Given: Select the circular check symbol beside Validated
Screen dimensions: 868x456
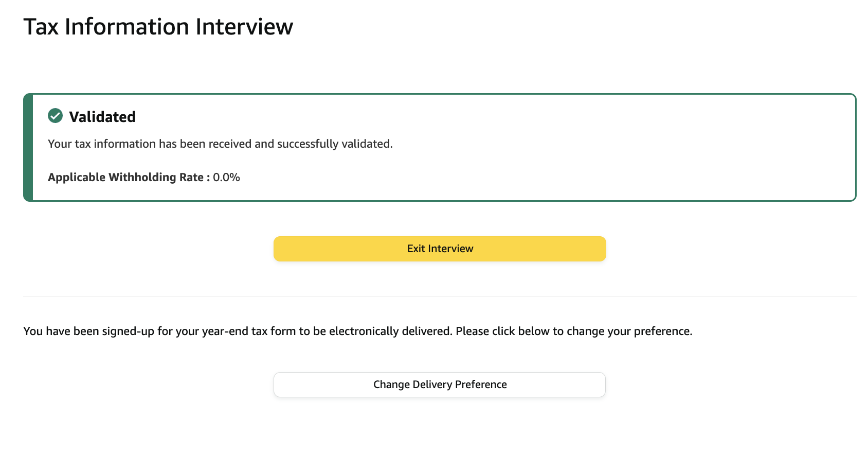Looking at the screenshot, I should click(55, 117).
